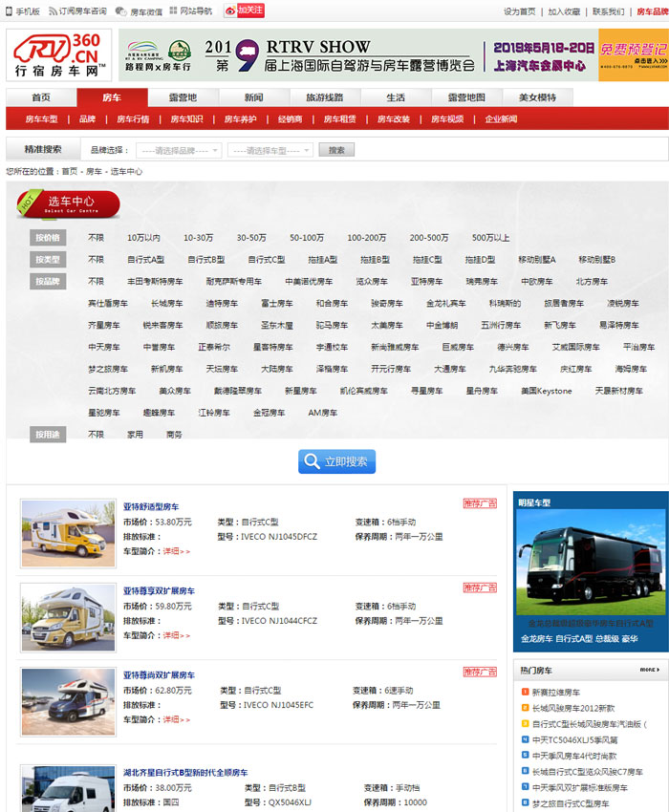Click the 手机版 mobile icon link
Image resolution: width=669 pixels, height=812 pixels.
point(23,11)
